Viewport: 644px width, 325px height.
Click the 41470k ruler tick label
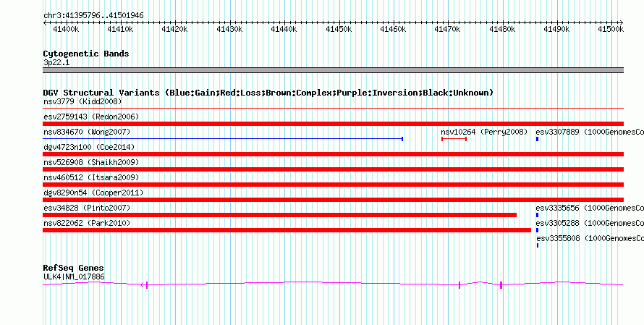448,29
